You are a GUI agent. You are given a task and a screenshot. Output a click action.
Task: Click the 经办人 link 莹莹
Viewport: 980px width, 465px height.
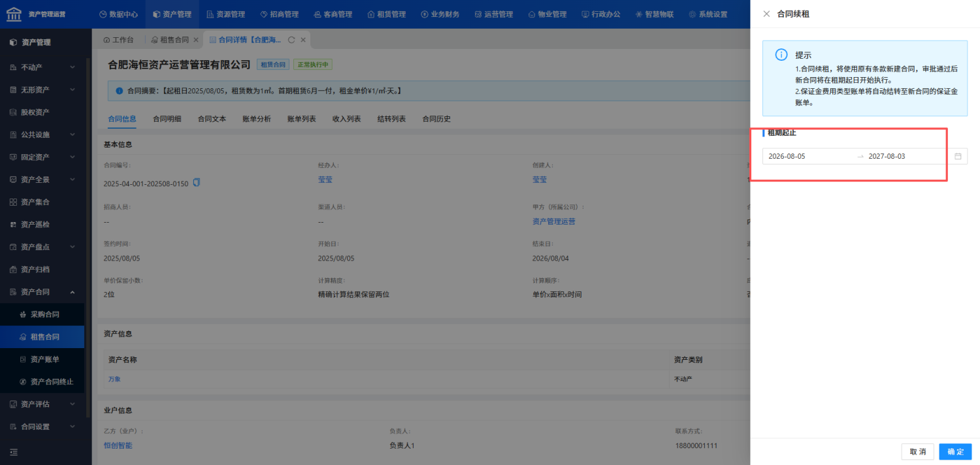[325, 180]
